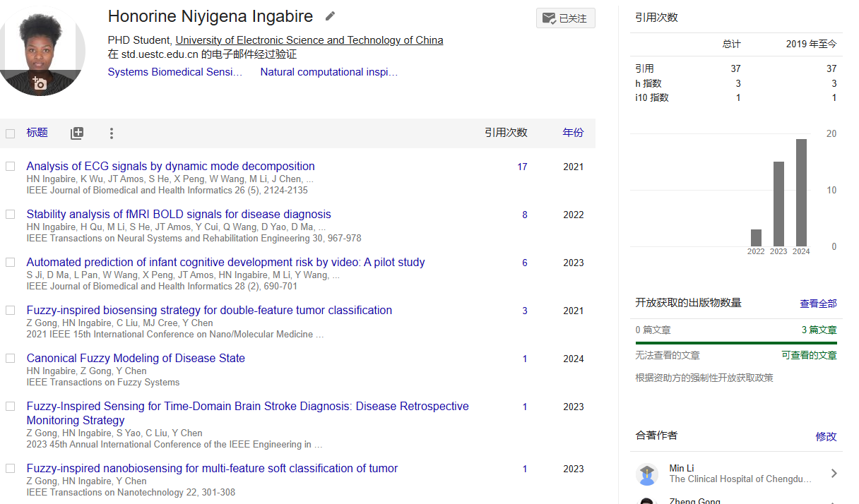
Task: Open University of Electronic Science affiliation link
Action: (x=309, y=40)
